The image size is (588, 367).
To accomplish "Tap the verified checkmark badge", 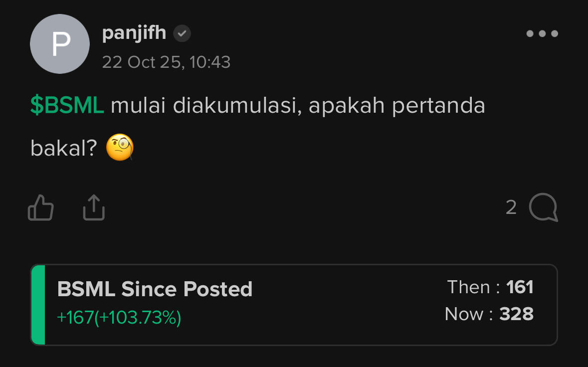I will (182, 33).
